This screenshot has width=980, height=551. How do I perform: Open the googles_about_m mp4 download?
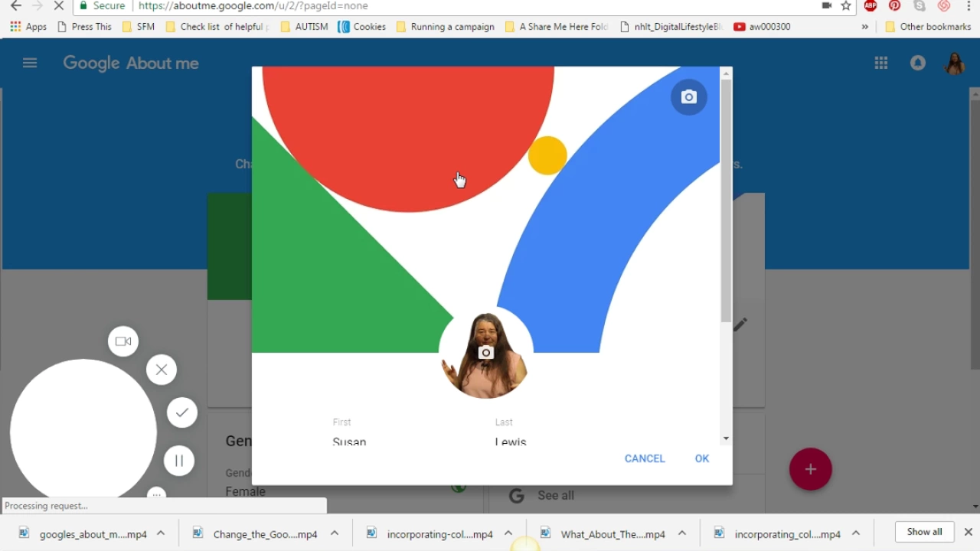83,534
